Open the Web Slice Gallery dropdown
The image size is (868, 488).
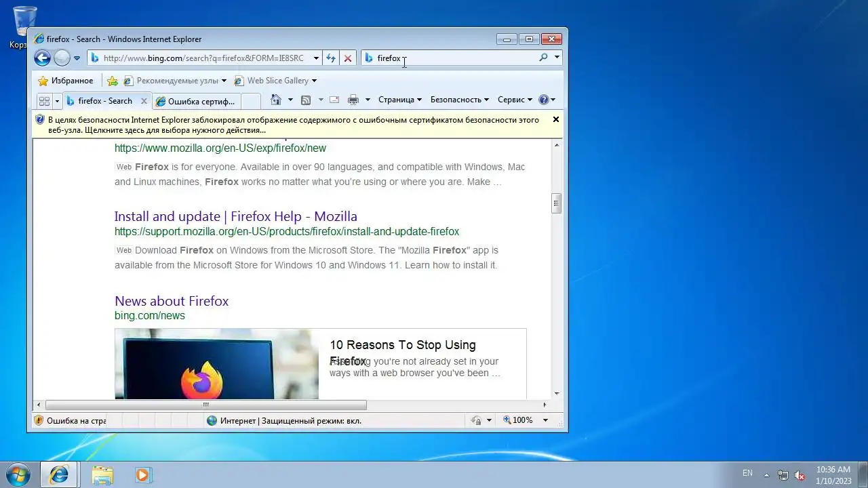click(x=275, y=81)
